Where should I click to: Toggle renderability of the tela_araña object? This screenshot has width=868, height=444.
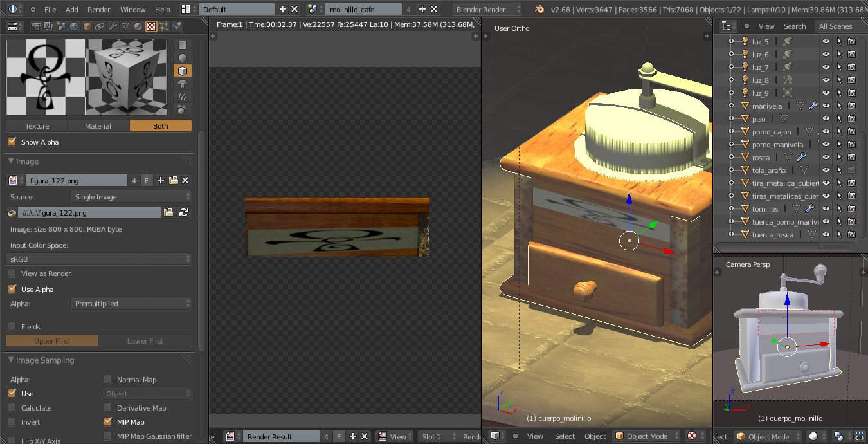click(852, 171)
